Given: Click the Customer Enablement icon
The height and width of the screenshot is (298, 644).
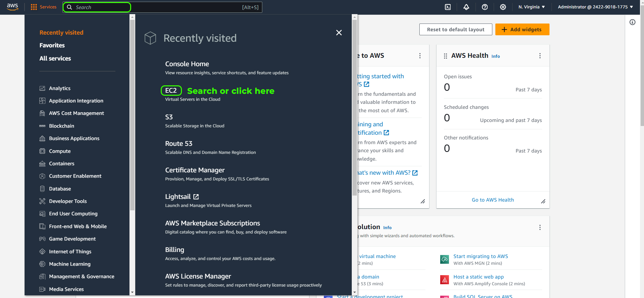Looking at the screenshot, I should pyautogui.click(x=42, y=176).
